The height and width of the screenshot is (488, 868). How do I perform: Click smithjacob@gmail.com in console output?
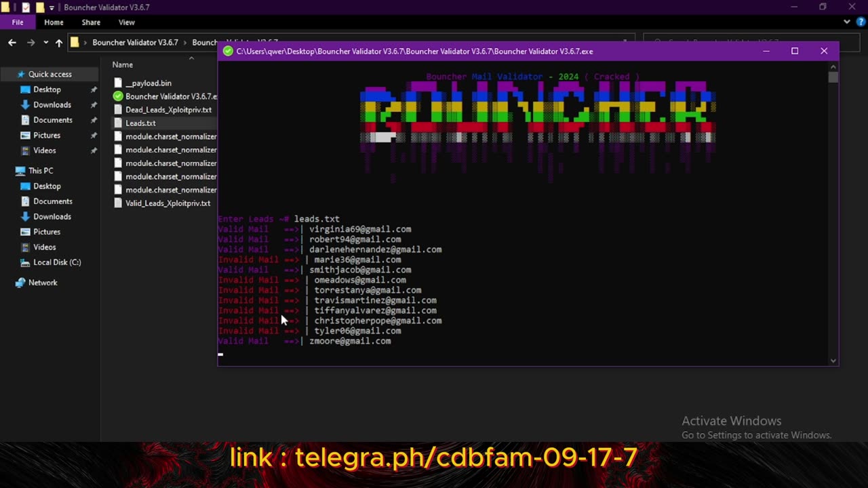click(360, 270)
